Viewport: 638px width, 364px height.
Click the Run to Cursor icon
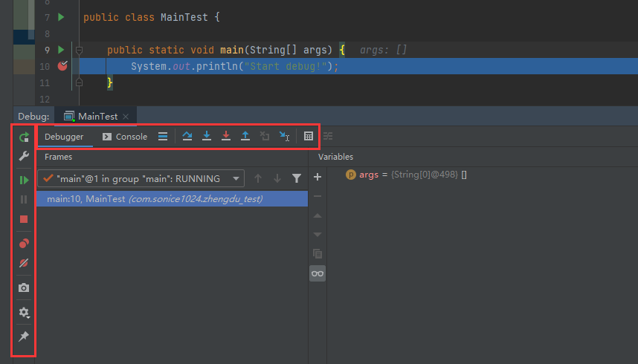284,137
